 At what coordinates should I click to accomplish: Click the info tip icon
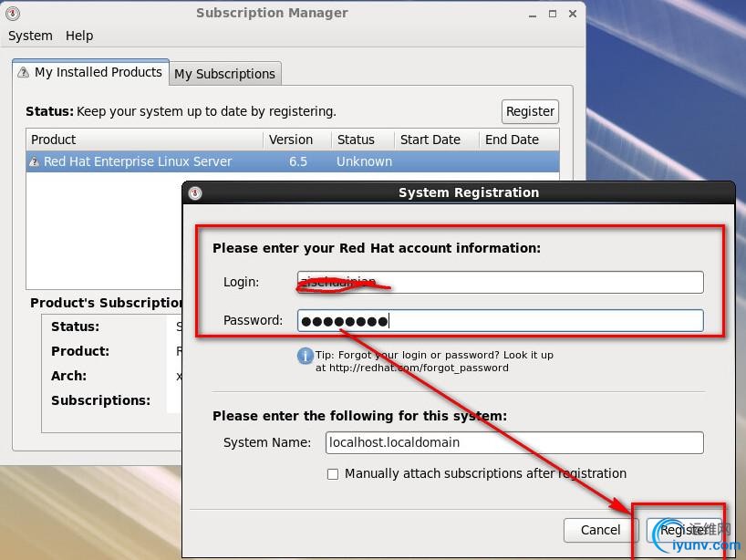(305, 356)
